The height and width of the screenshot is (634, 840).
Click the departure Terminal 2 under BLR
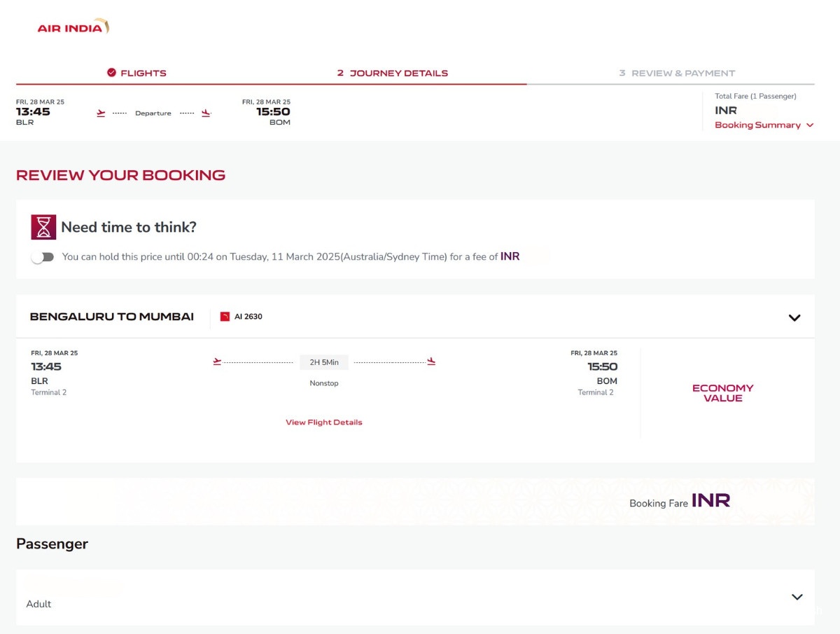pyautogui.click(x=49, y=392)
